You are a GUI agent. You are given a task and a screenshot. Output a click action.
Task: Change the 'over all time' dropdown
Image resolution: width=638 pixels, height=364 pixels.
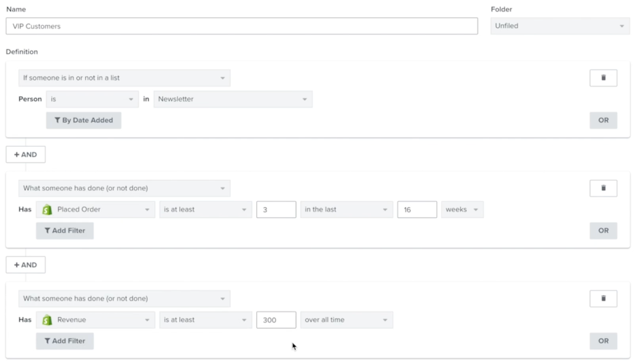(x=346, y=320)
